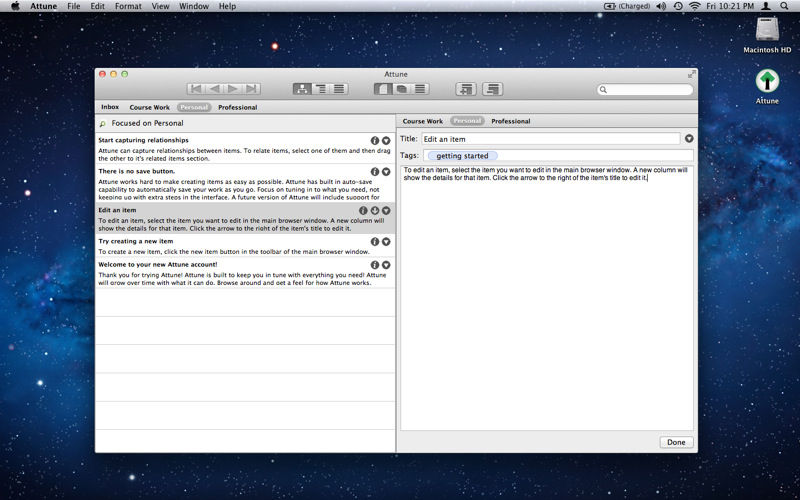The height and width of the screenshot is (500, 800).
Task: Open the Wi-Fi status menu
Action: 694,6
